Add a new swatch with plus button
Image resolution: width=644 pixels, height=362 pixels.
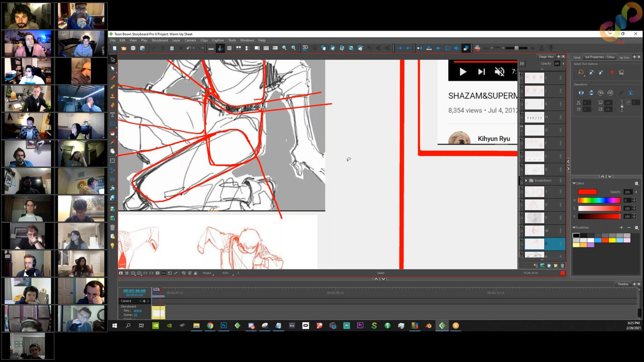tap(621, 227)
